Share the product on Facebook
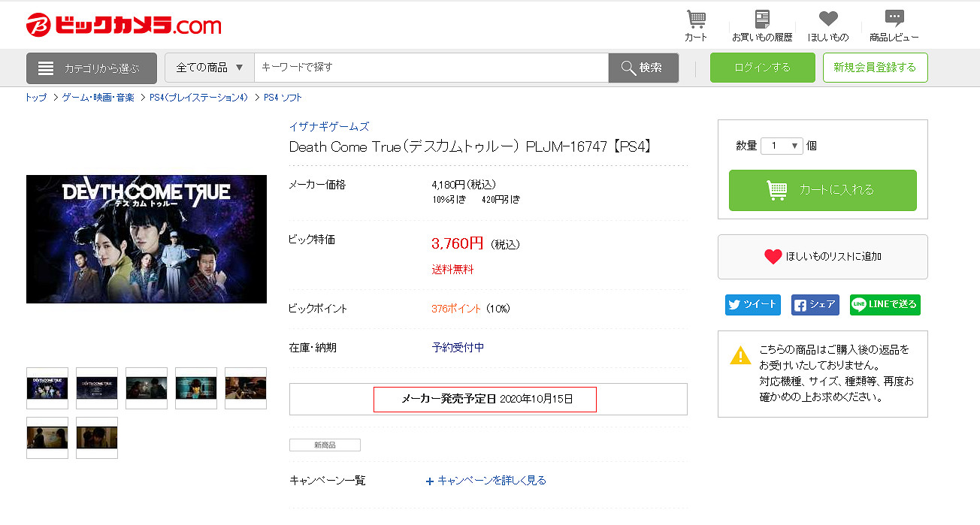Screen dimensions: 980x525 tap(815, 305)
